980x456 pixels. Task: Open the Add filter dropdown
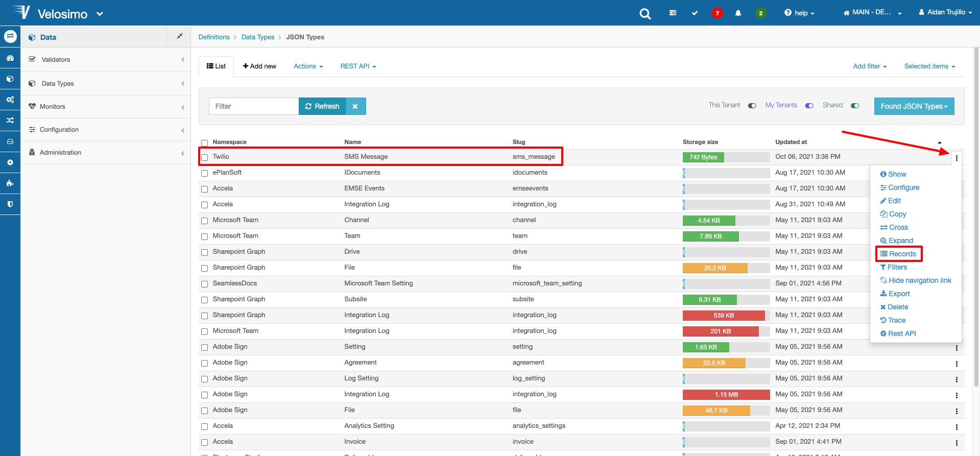870,66
